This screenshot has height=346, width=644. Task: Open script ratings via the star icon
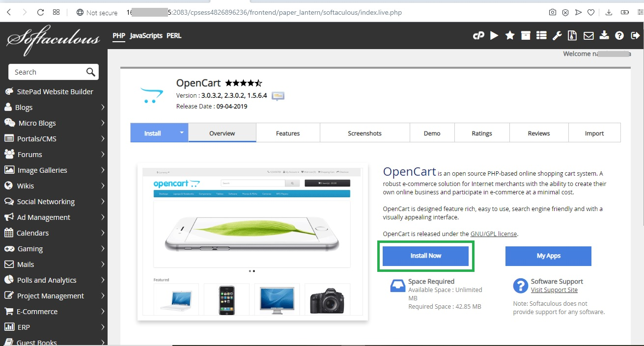point(510,35)
